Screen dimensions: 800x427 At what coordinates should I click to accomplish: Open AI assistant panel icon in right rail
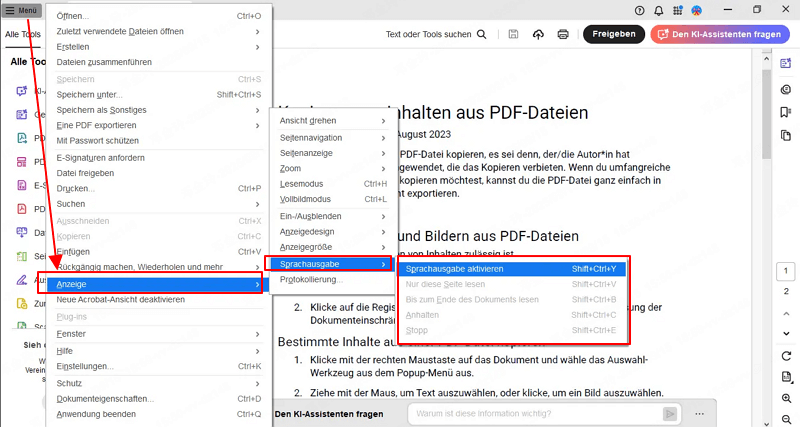[x=786, y=63]
